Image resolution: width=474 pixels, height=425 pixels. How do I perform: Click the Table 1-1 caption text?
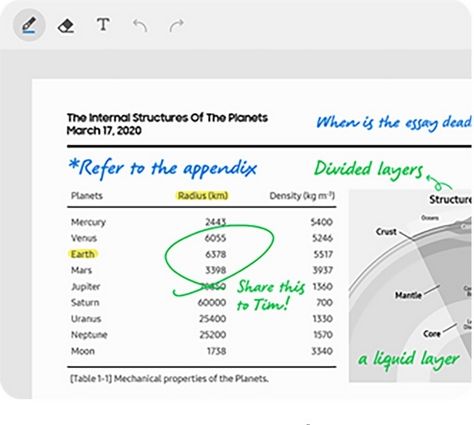click(x=169, y=379)
